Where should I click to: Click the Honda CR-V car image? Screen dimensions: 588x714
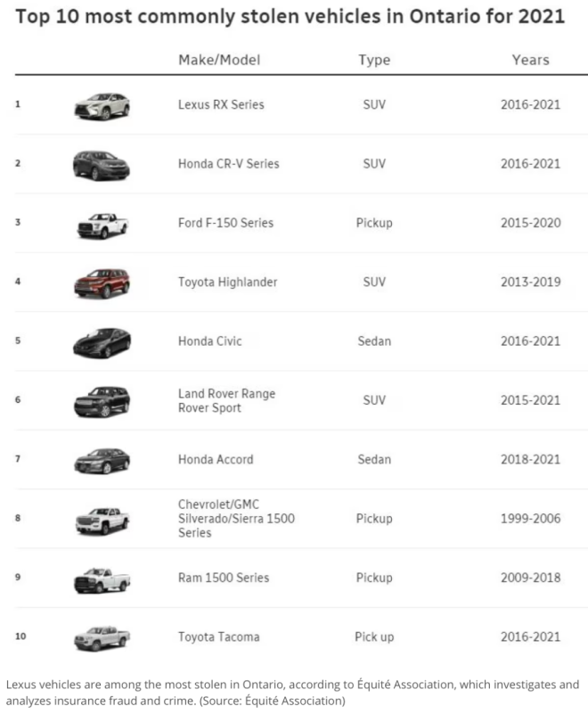[102, 165]
